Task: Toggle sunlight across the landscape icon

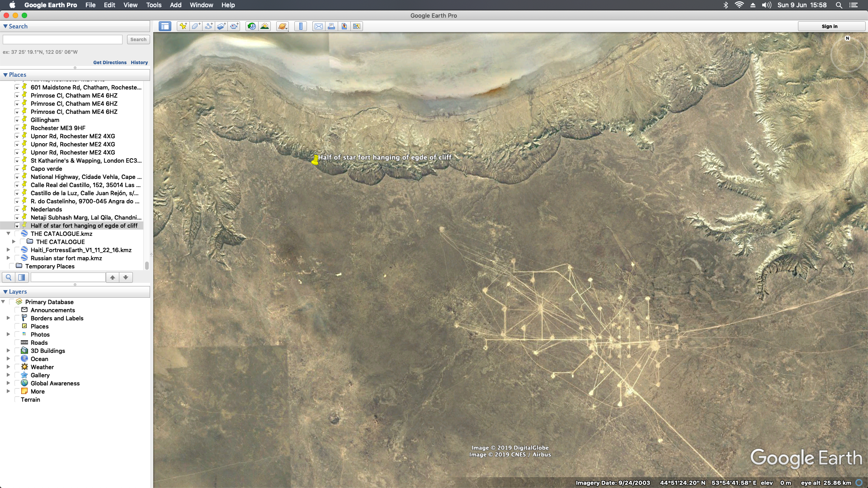Action: click(265, 26)
